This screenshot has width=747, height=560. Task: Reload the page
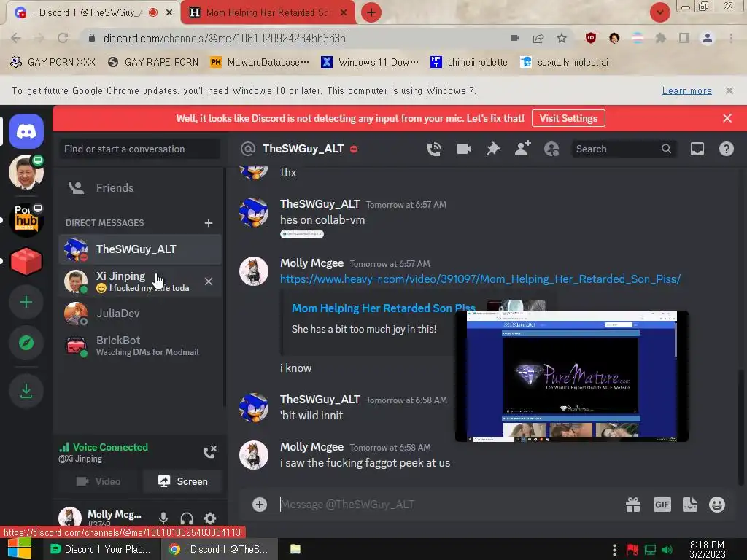(63, 38)
